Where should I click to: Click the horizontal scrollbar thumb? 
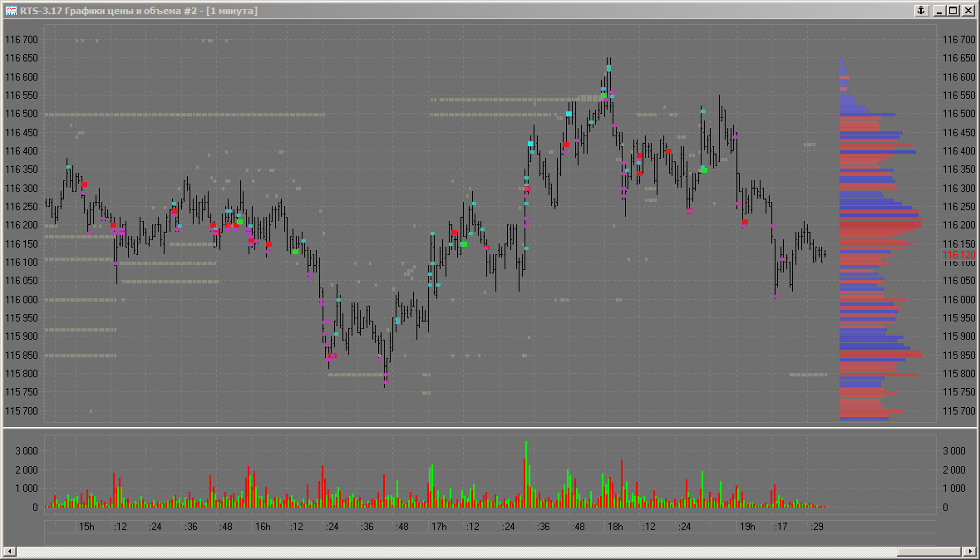[x=928, y=552]
